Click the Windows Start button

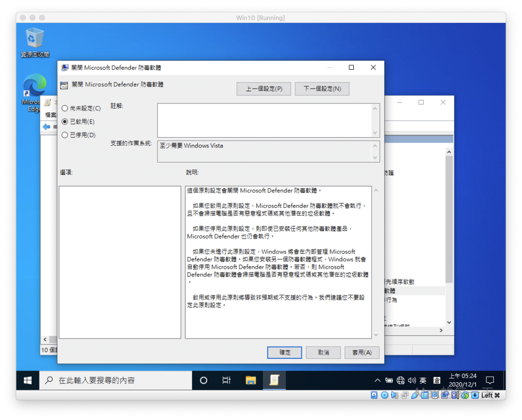(28, 380)
